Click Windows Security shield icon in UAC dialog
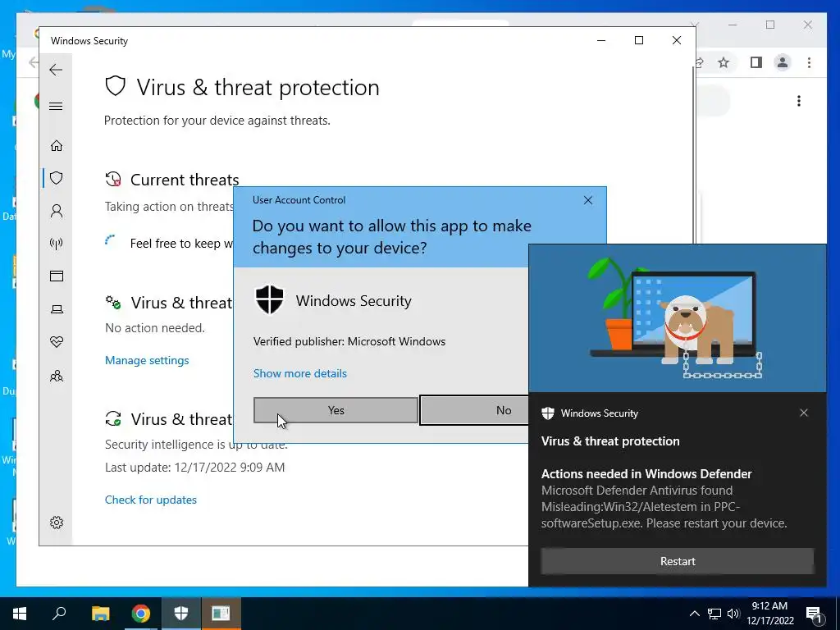This screenshot has height=630, width=840. [x=269, y=299]
